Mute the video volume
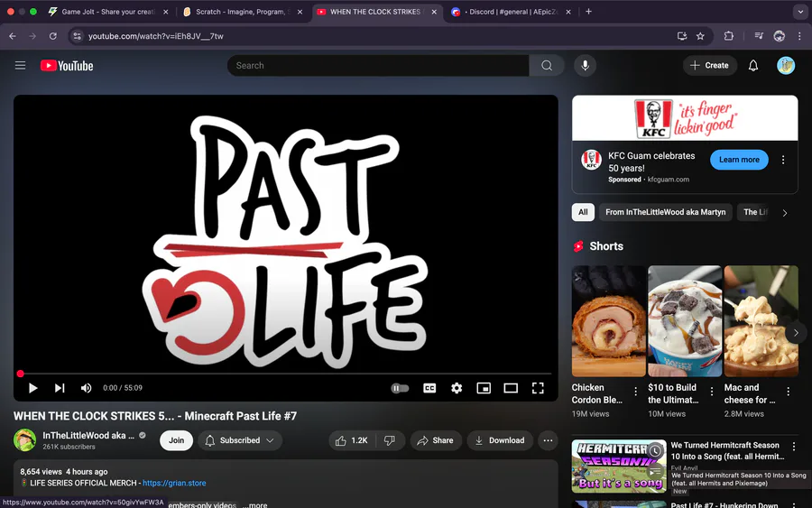 coord(86,388)
